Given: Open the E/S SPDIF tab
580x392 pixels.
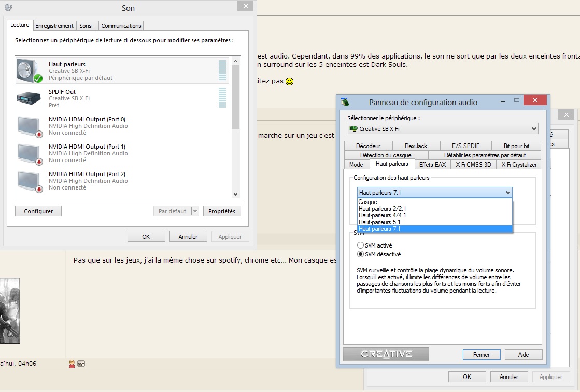Looking at the screenshot, I should point(465,146).
